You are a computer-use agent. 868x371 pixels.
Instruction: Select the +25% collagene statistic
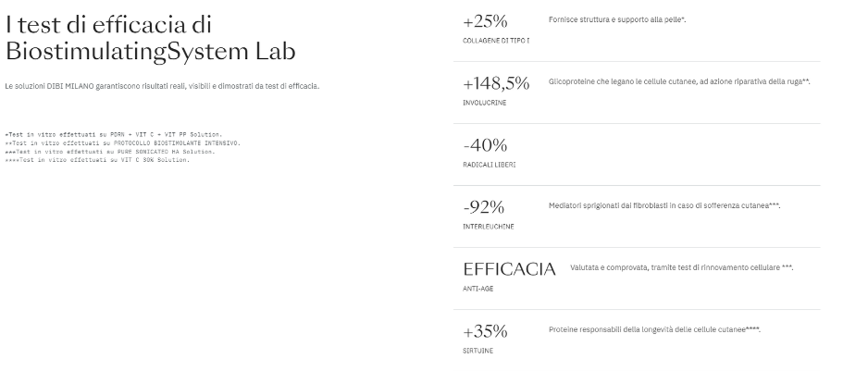485,21
